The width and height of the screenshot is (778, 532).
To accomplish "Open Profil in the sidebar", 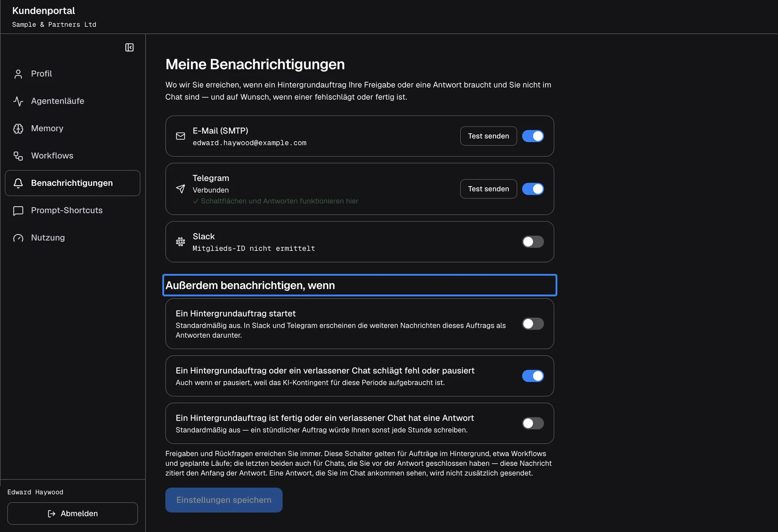I will tap(73, 74).
